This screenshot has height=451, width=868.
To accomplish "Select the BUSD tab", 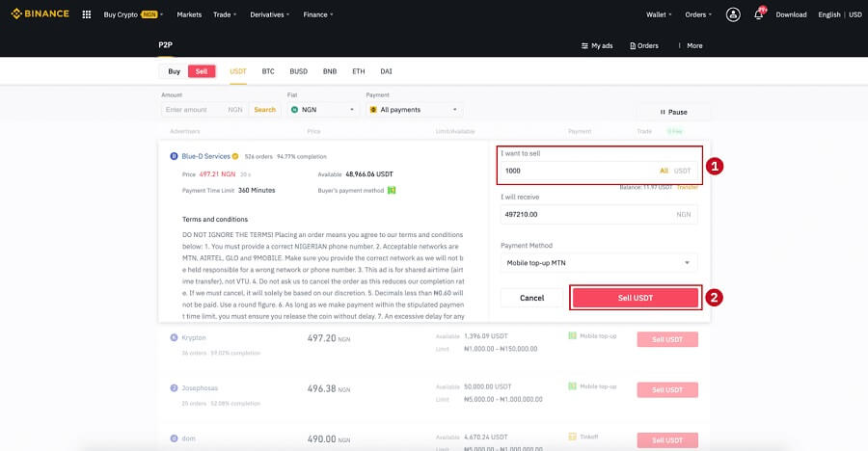I will [298, 71].
